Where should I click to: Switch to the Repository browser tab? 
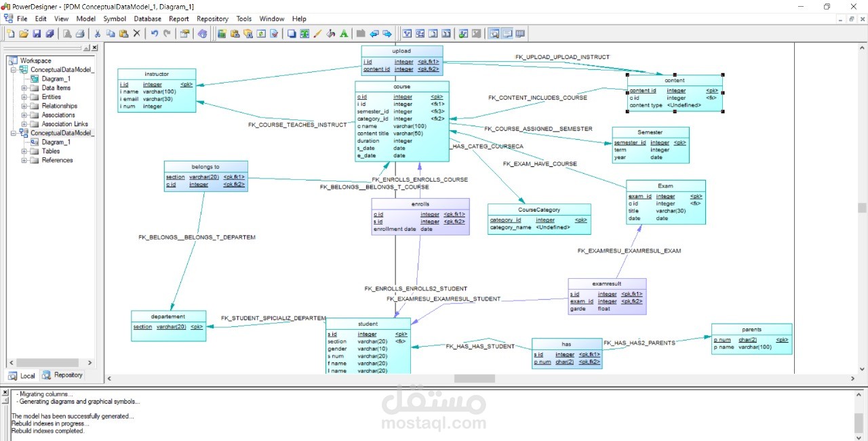pyautogui.click(x=62, y=375)
